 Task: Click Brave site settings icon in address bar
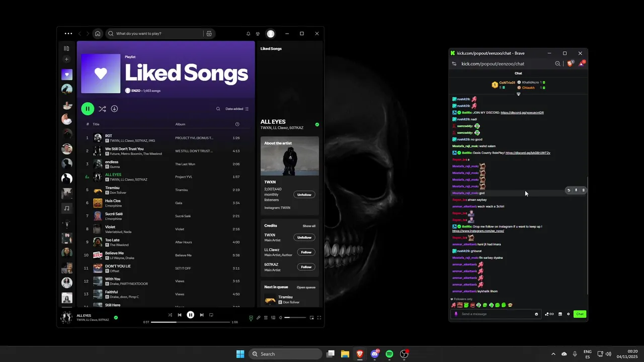454,64
